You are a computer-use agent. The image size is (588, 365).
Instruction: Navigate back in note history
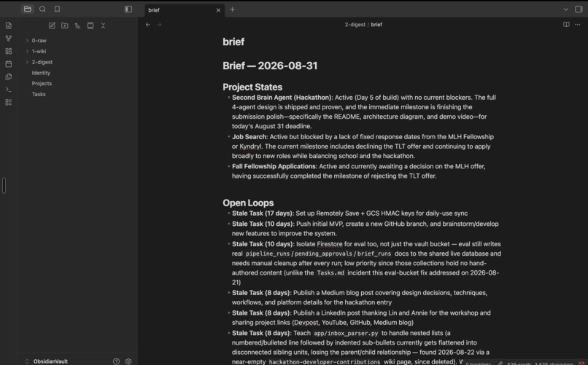[x=148, y=25]
